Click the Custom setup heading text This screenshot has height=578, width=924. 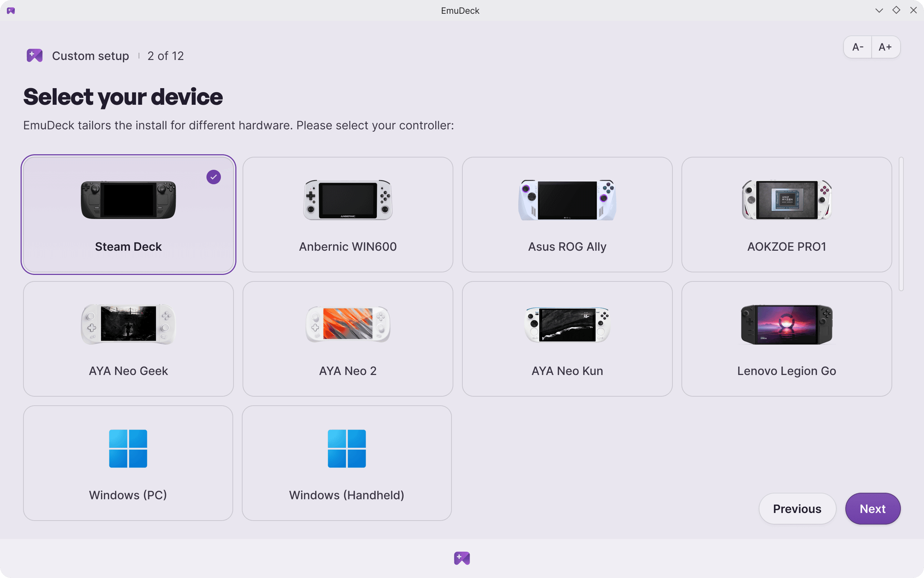[x=91, y=56]
